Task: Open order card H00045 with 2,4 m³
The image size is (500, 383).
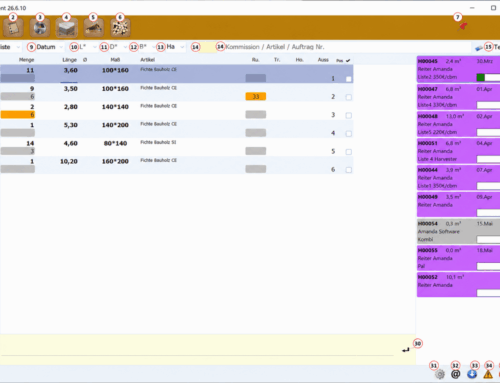Action: pyautogui.click(x=458, y=69)
